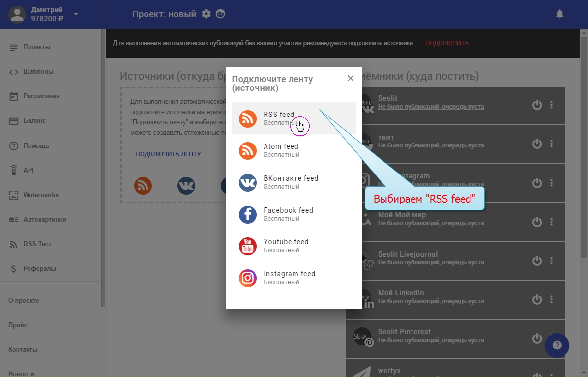Open more options menu for Мой LinkedIn
Image resolution: width=588 pixels, height=377 pixels.
552,299
